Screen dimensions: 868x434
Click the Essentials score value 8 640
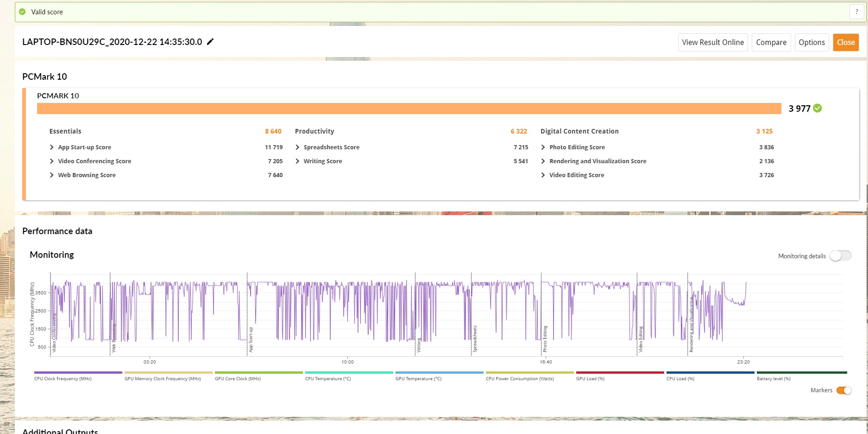[273, 131]
